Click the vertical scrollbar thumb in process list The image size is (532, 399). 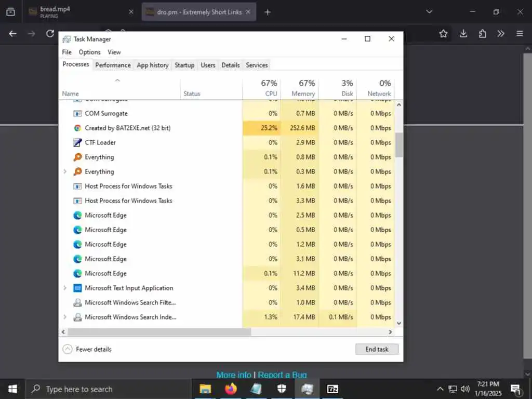399,145
